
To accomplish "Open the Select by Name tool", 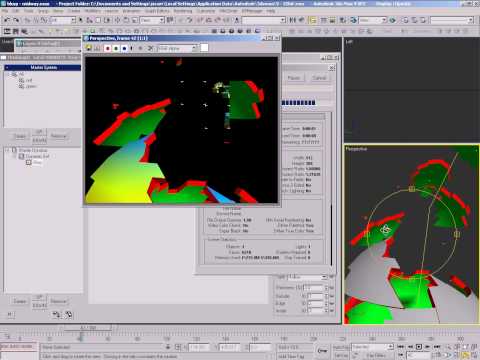I will (89, 20).
